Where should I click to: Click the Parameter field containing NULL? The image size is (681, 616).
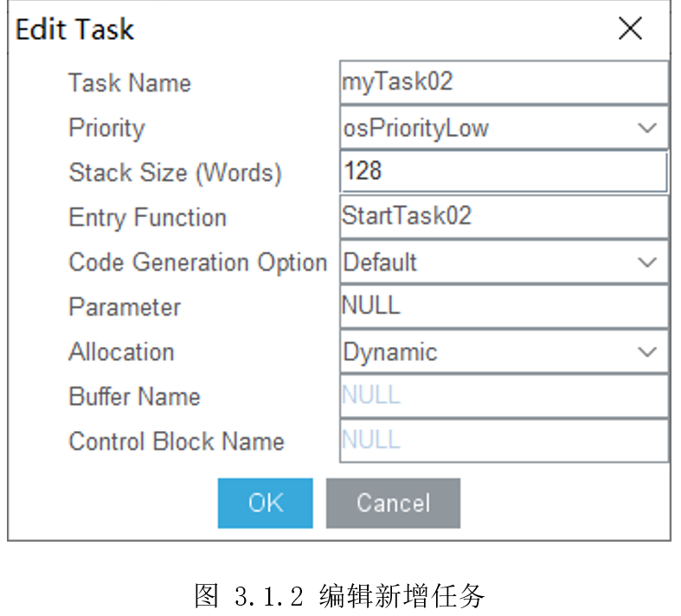[x=504, y=306]
